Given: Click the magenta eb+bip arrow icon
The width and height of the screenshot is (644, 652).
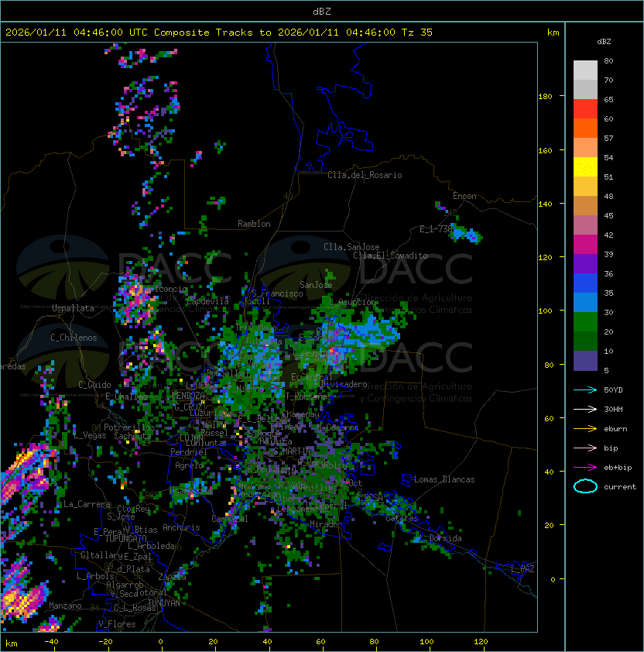Looking at the screenshot, I should coord(585,468).
